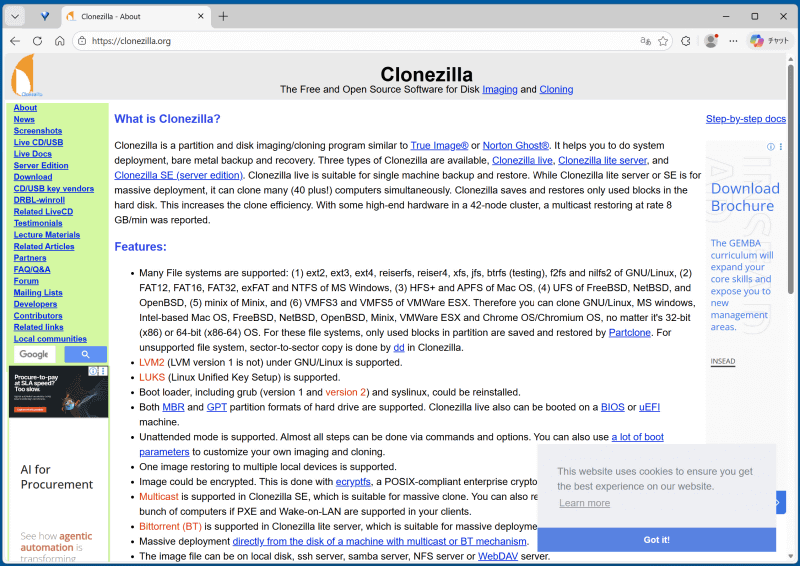This screenshot has height=566, width=800.
Task: Focus the Google custom search field
Action: point(36,354)
